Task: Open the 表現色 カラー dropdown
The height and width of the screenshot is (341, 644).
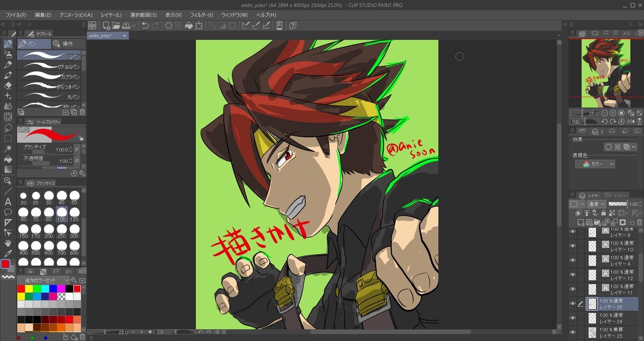Action: (595, 164)
